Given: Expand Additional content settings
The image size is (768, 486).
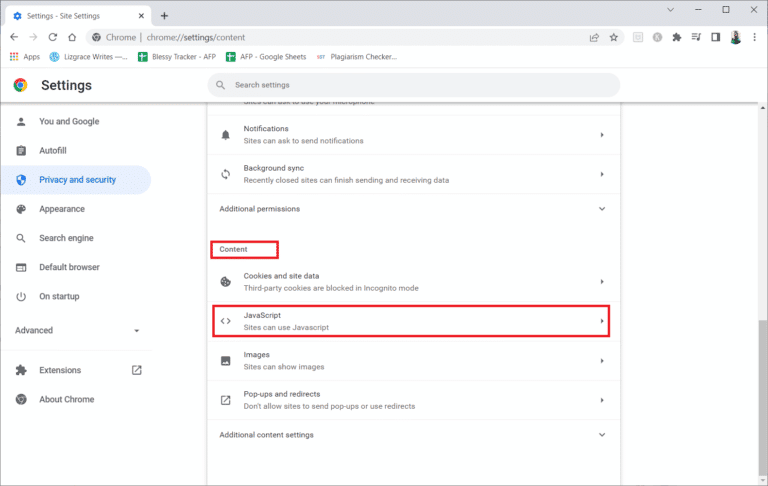Looking at the screenshot, I should (x=414, y=435).
